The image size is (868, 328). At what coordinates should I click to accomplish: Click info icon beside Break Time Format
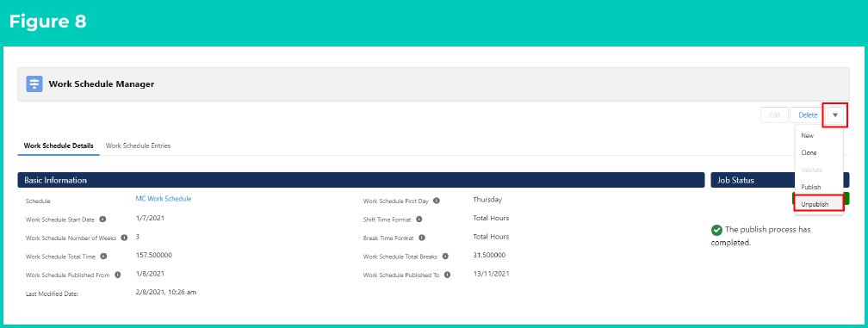pos(422,238)
